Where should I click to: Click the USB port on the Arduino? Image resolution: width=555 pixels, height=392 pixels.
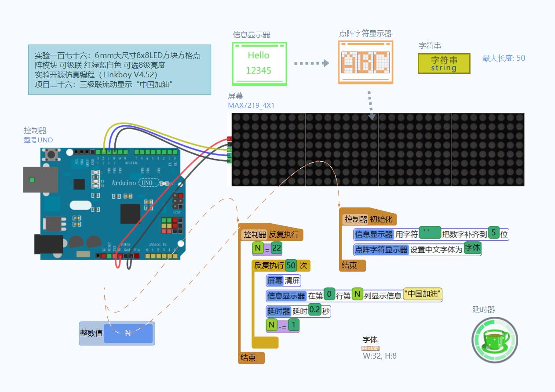[x=40, y=179]
